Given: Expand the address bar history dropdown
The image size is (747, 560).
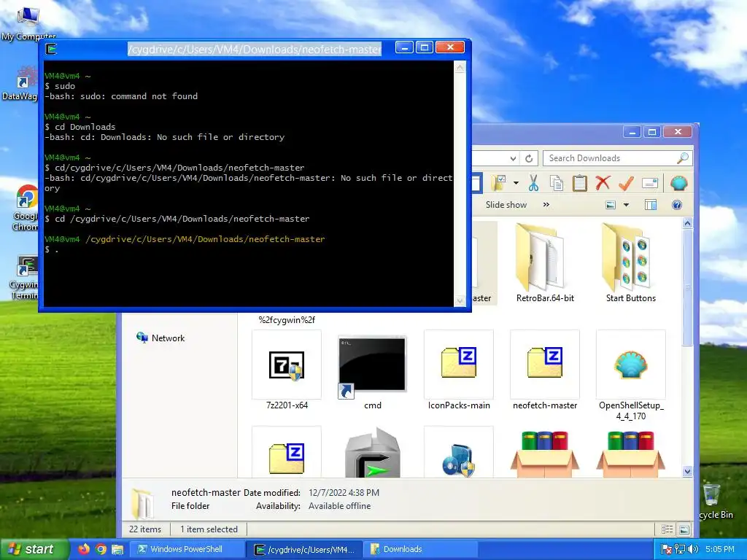Looking at the screenshot, I should click(513, 158).
